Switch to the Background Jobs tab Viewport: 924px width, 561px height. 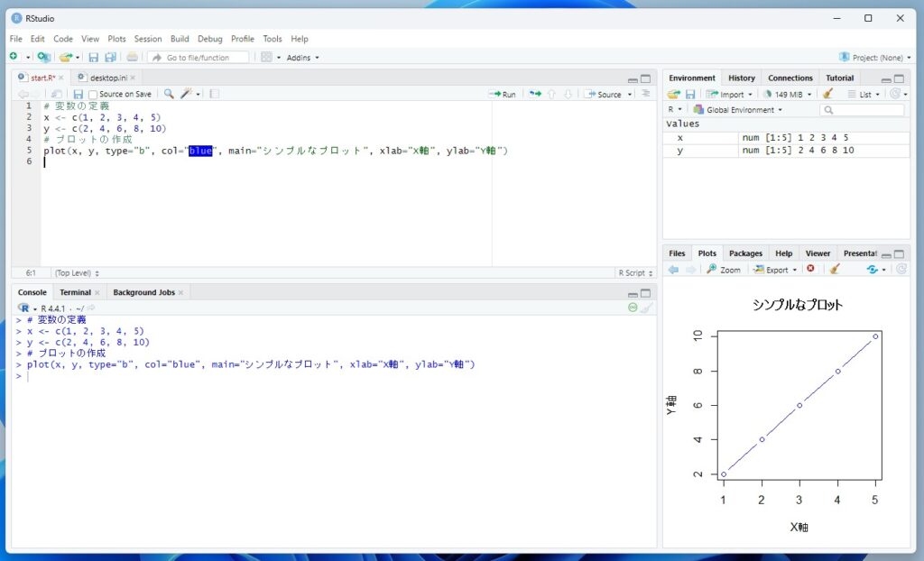[143, 292]
